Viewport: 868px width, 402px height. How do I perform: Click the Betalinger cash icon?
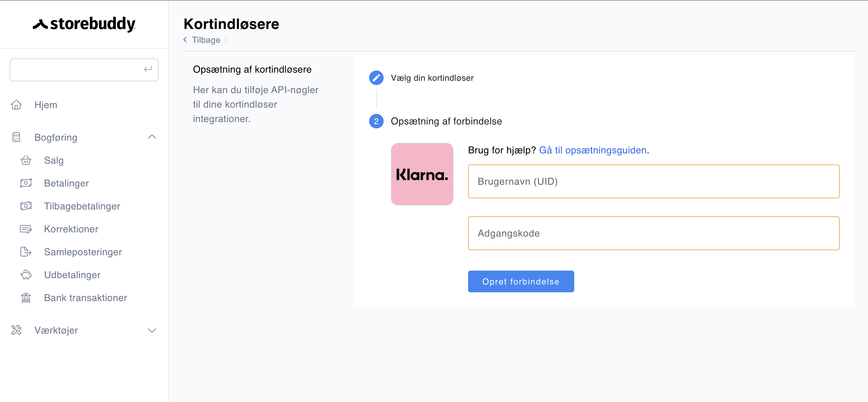tap(26, 183)
